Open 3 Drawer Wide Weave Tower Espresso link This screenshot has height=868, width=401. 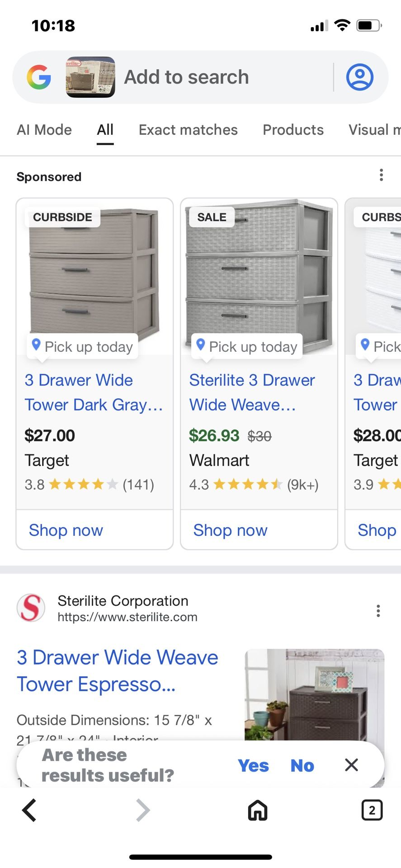tap(117, 670)
